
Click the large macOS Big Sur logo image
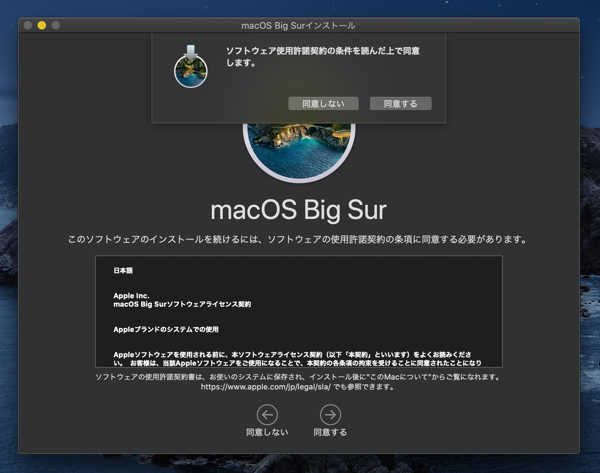299,152
